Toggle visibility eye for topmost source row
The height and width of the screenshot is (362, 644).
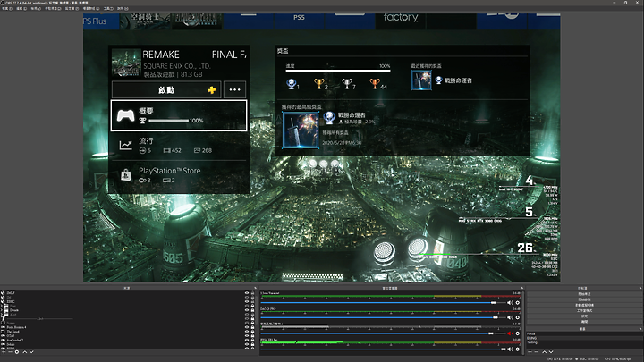[247, 293]
